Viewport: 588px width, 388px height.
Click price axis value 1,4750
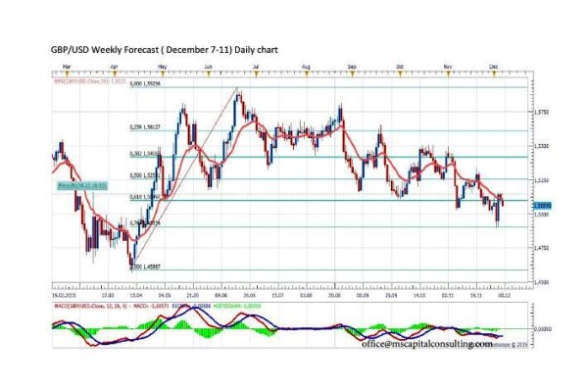pos(542,248)
